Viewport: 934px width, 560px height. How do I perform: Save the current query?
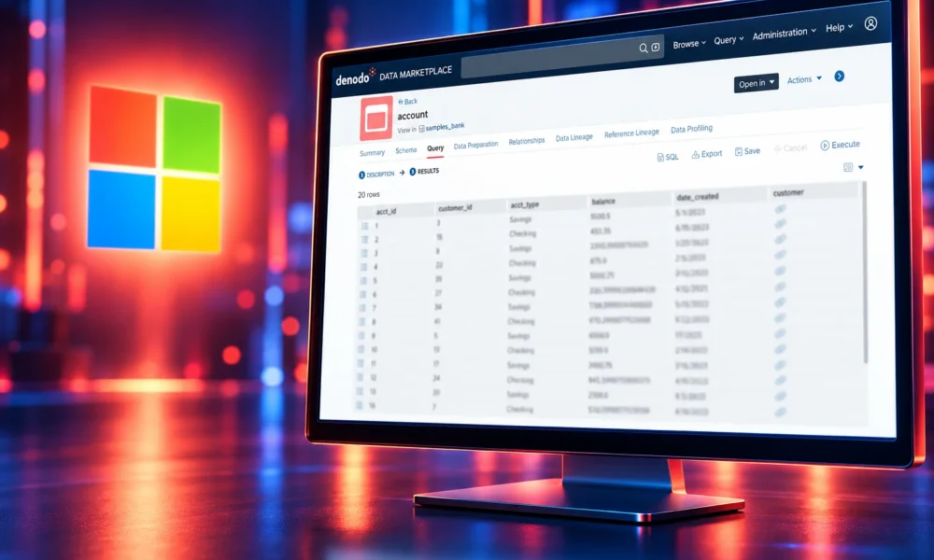pyautogui.click(x=747, y=151)
